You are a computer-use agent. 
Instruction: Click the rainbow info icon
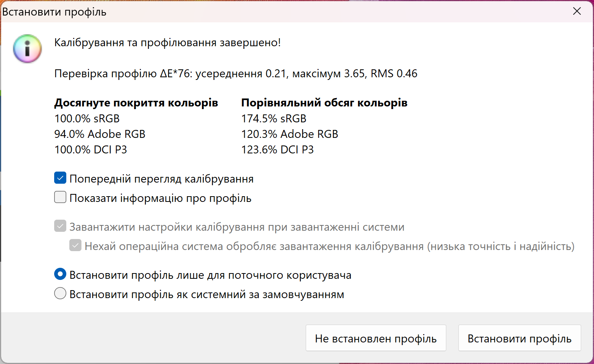click(x=27, y=48)
